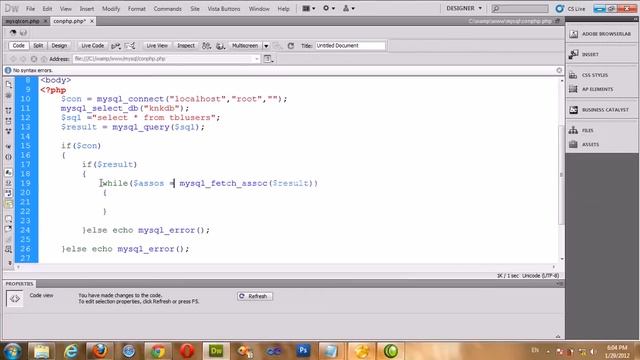Toggle Live View mode

coord(157,46)
